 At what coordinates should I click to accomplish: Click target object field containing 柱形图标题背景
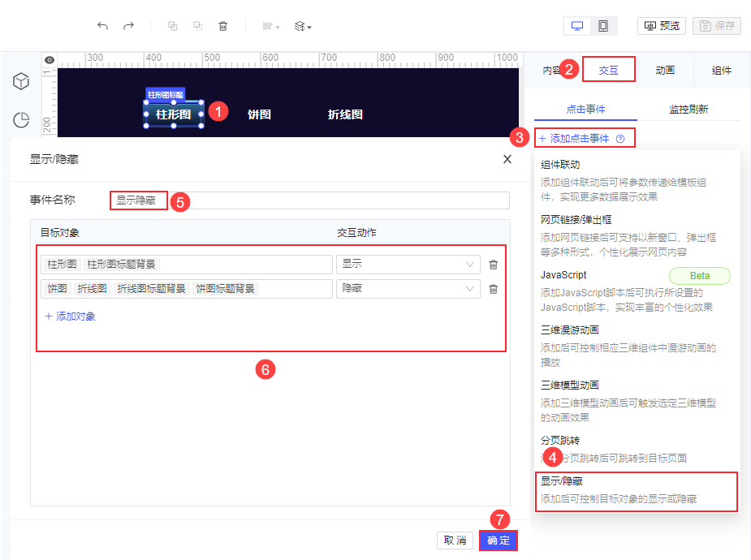[187, 265]
